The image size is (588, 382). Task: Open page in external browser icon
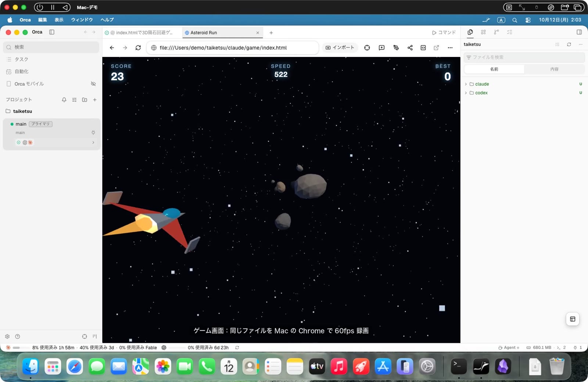[x=436, y=48]
